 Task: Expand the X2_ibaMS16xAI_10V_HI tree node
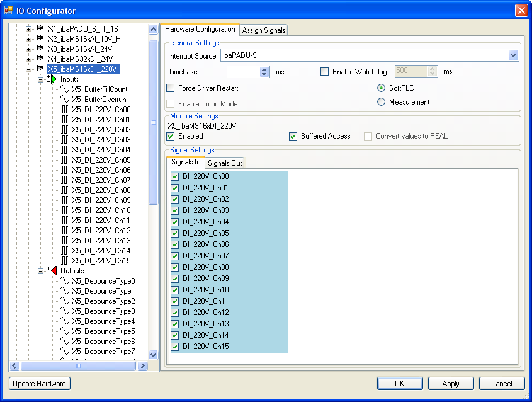pos(28,39)
